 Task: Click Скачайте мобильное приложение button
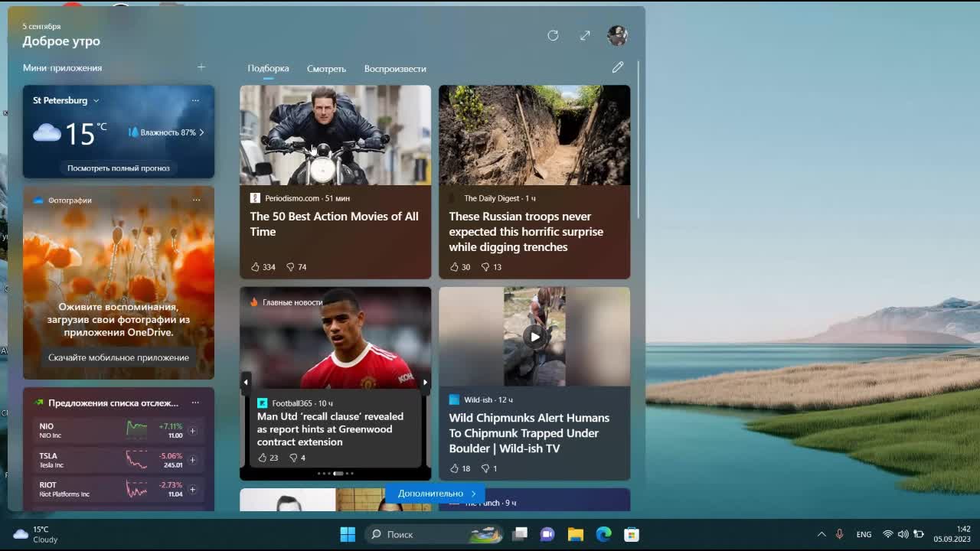tap(119, 357)
